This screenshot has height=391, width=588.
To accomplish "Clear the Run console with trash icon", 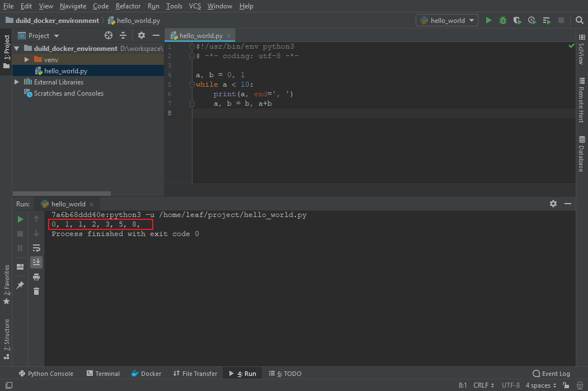I will click(36, 291).
